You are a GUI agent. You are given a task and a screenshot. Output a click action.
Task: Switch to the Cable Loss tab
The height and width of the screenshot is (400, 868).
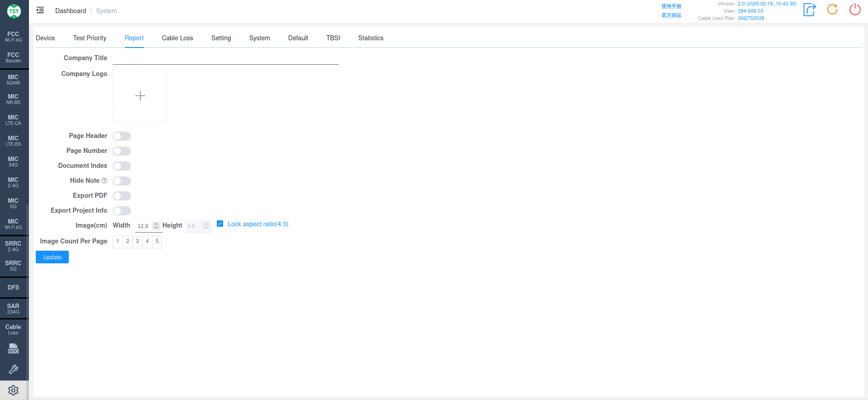tap(177, 38)
